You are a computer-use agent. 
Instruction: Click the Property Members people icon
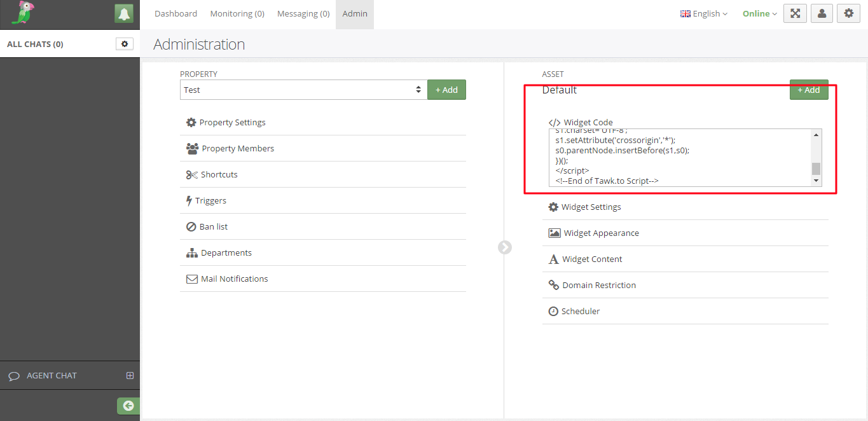pos(192,148)
